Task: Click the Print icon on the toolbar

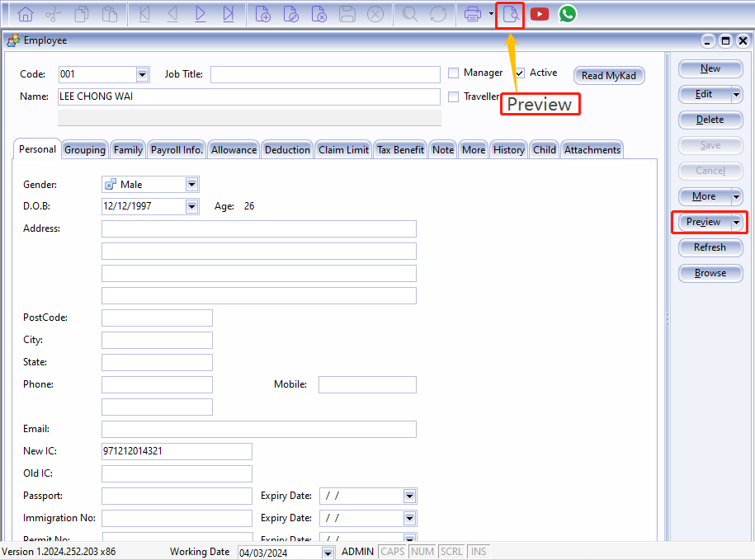Action: [475, 13]
